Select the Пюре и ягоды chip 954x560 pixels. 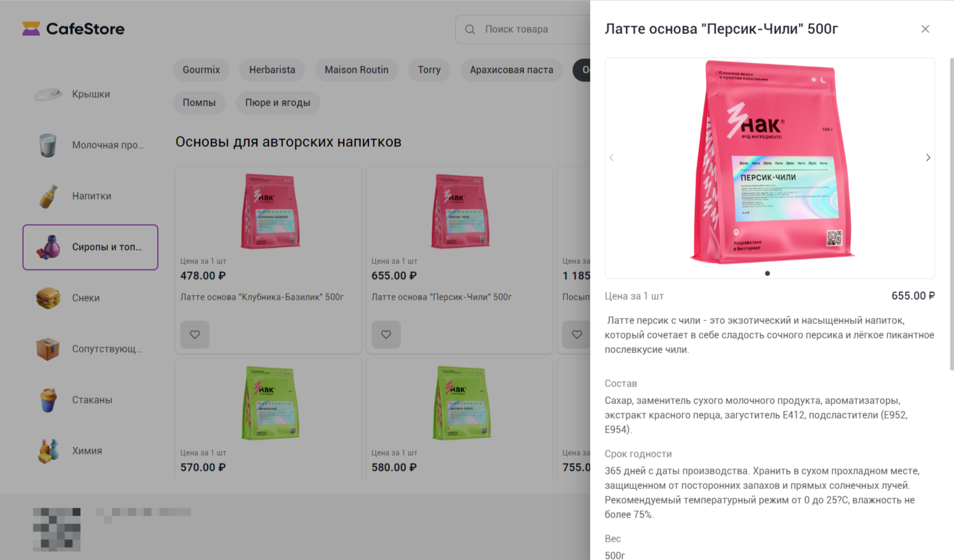[x=278, y=103]
